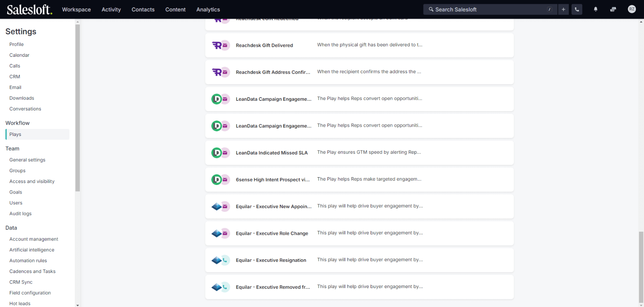644x307 pixels.
Task: Click the main page scrollbar thumb
Action: [x=641, y=267]
